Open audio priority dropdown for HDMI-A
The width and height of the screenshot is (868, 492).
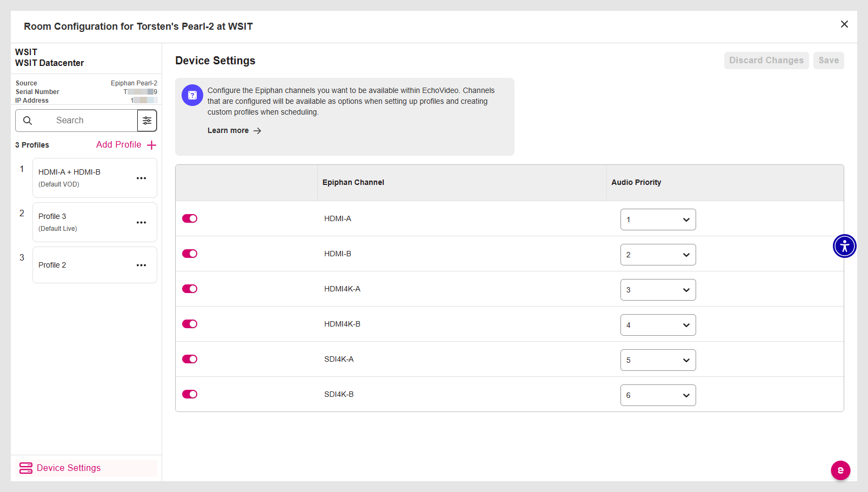tap(658, 220)
